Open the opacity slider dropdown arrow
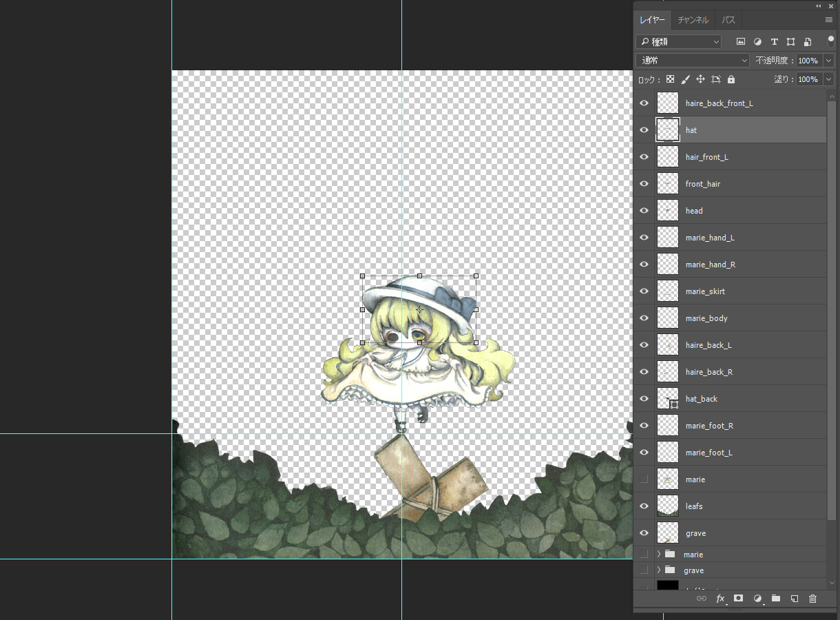The height and width of the screenshot is (620, 840). coord(829,61)
